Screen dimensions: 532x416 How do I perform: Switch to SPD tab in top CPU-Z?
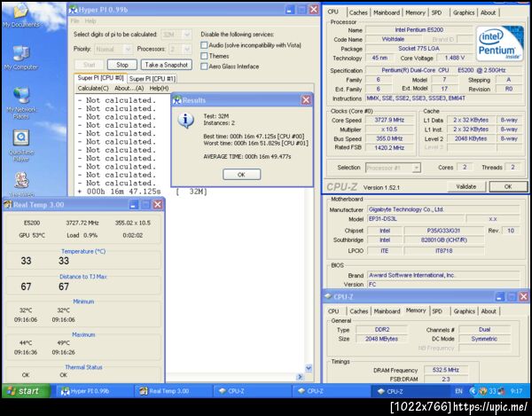click(436, 12)
